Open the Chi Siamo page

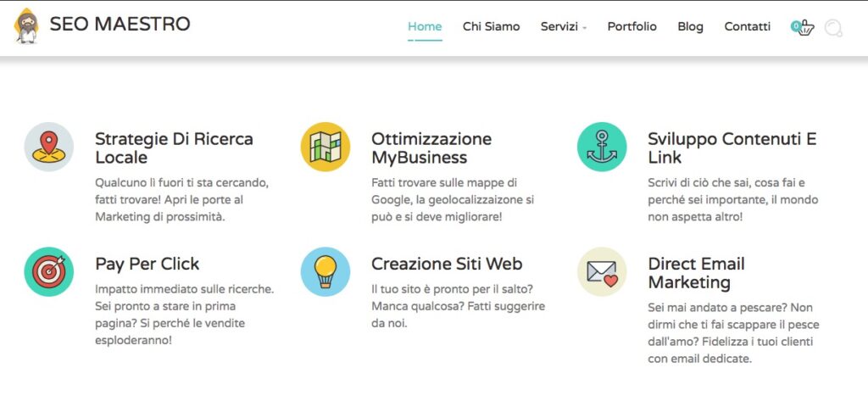(491, 27)
